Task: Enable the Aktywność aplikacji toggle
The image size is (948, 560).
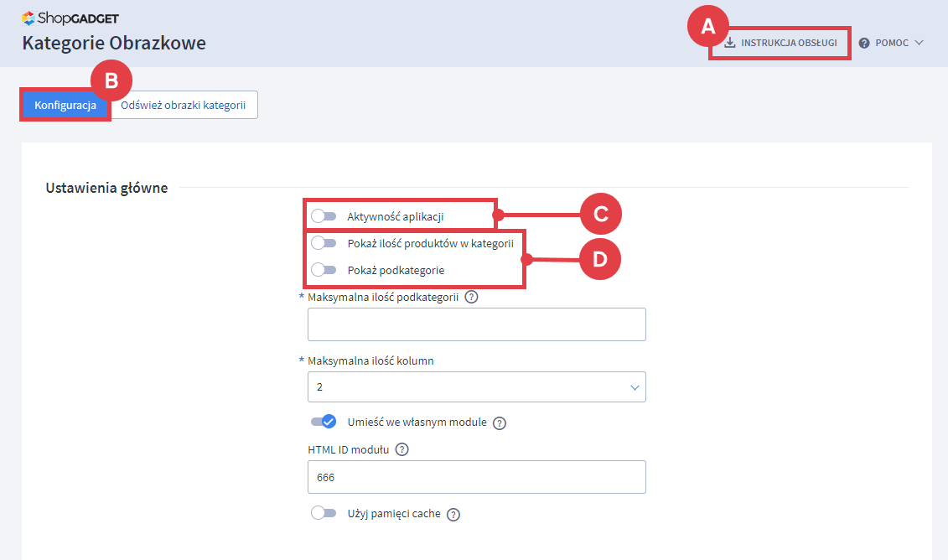Action: click(x=323, y=216)
